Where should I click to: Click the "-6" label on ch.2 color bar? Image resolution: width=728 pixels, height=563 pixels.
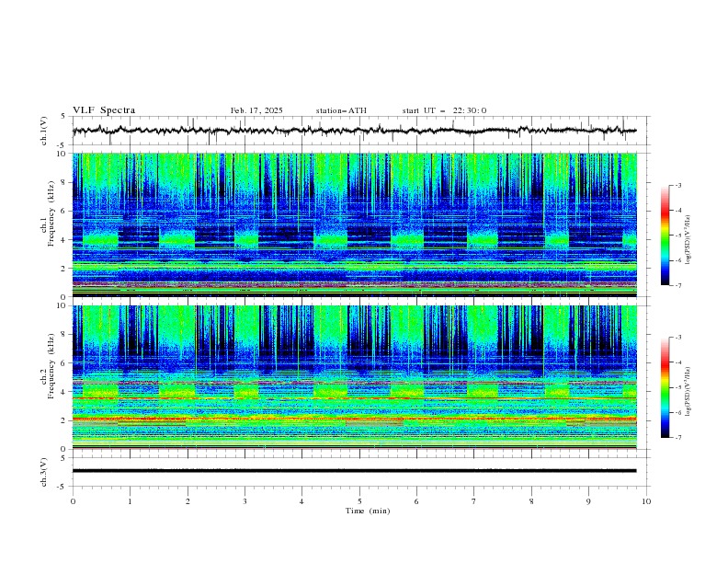coord(678,412)
